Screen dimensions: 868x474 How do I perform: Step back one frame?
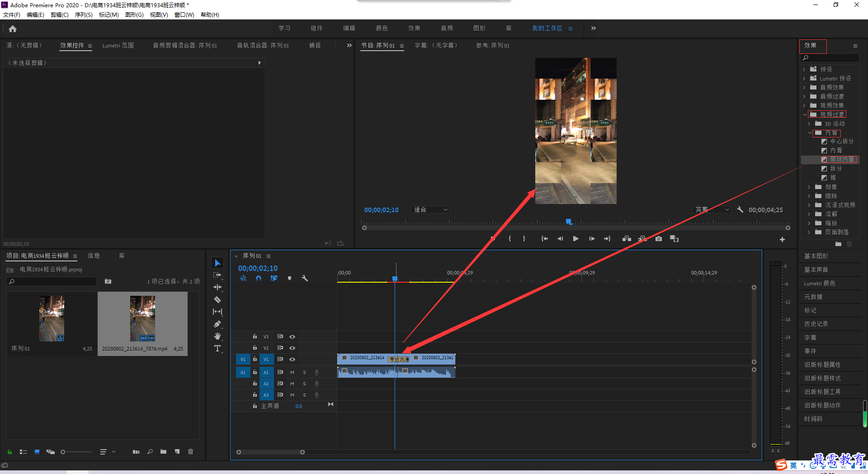pos(560,239)
